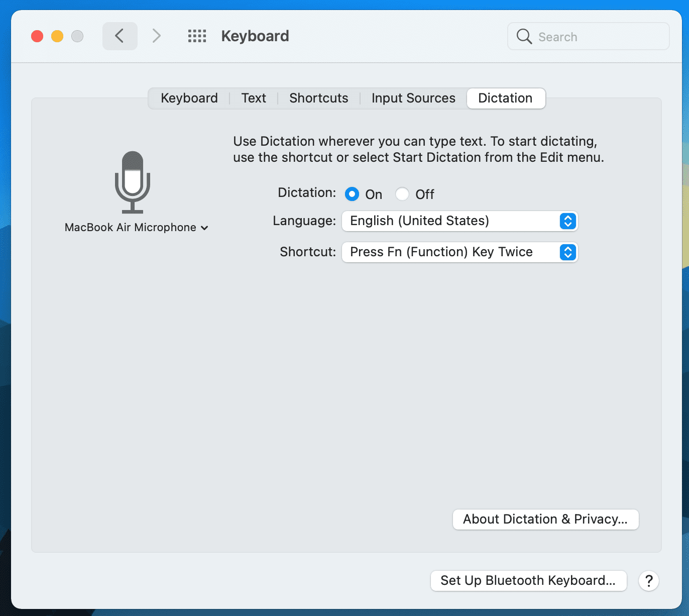The image size is (689, 616).
Task: Click the magnifying glass search icon
Action: click(x=524, y=36)
